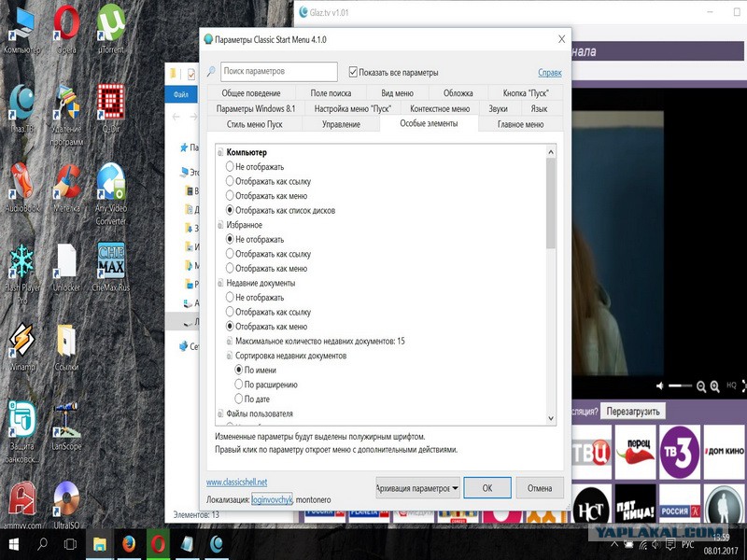The width and height of the screenshot is (747, 560).
Task: Select the Перец channel logo
Action: pos(636,452)
